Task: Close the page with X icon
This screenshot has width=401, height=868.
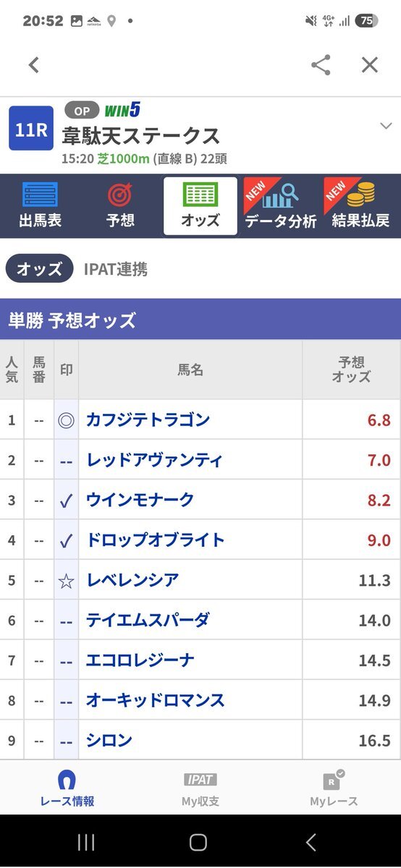Action: 370,65
